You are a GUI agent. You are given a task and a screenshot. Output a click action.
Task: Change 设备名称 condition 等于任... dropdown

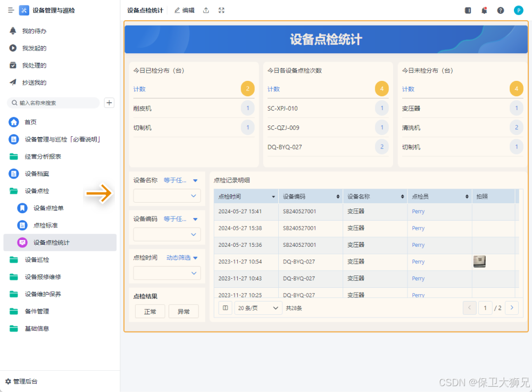[x=180, y=180]
